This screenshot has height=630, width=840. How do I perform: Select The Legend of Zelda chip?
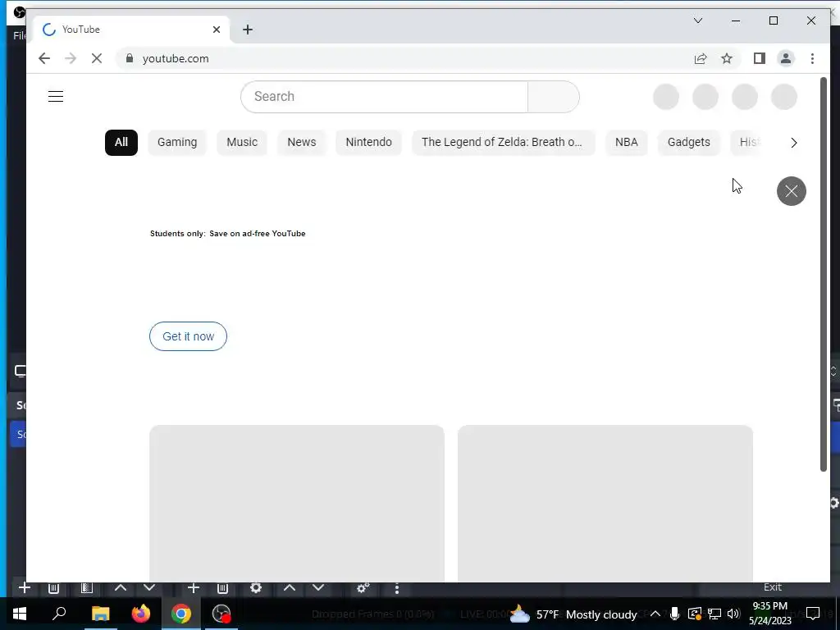coord(502,142)
